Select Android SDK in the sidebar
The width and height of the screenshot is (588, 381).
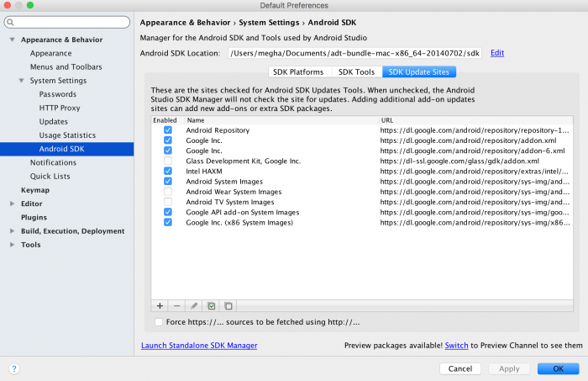[x=66, y=149]
